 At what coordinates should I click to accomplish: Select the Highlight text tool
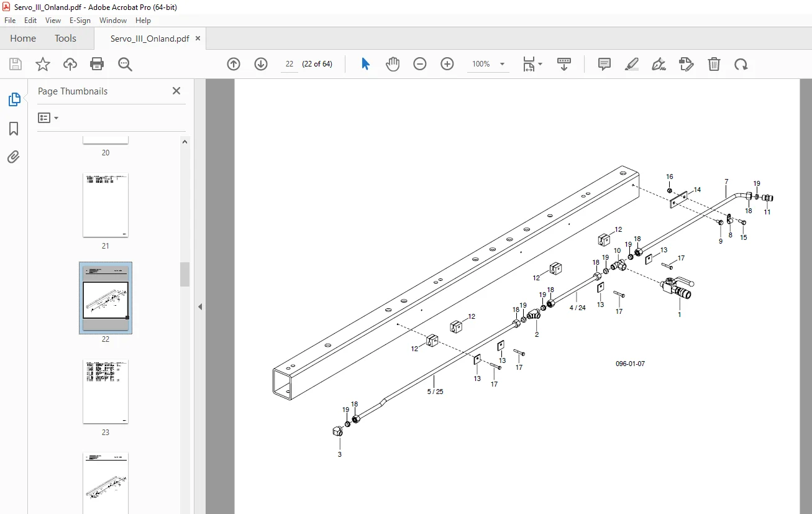(632, 64)
